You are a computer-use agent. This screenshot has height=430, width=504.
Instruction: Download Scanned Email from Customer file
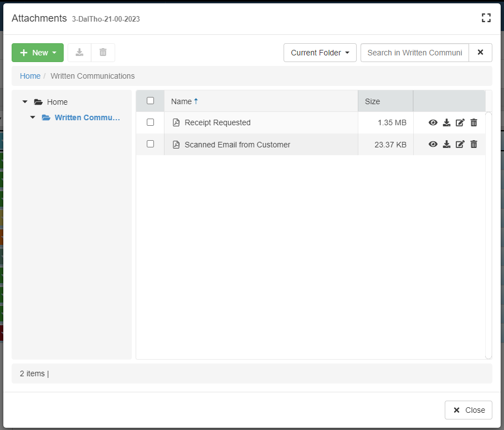(x=446, y=144)
